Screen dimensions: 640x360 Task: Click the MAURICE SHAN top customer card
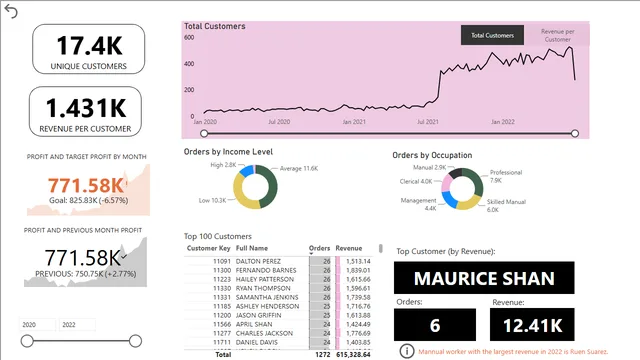click(x=484, y=278)
